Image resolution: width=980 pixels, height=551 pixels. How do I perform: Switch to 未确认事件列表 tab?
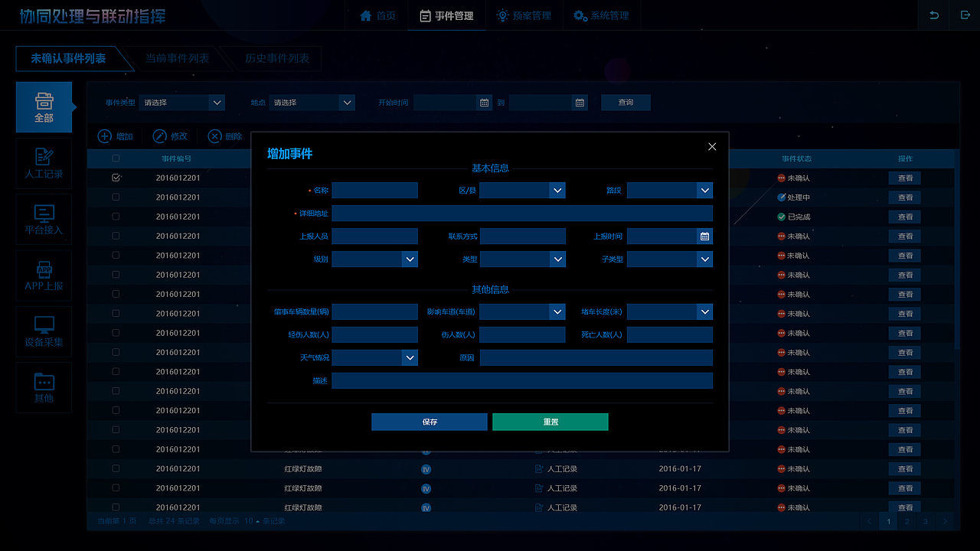(x=69, y=59)
